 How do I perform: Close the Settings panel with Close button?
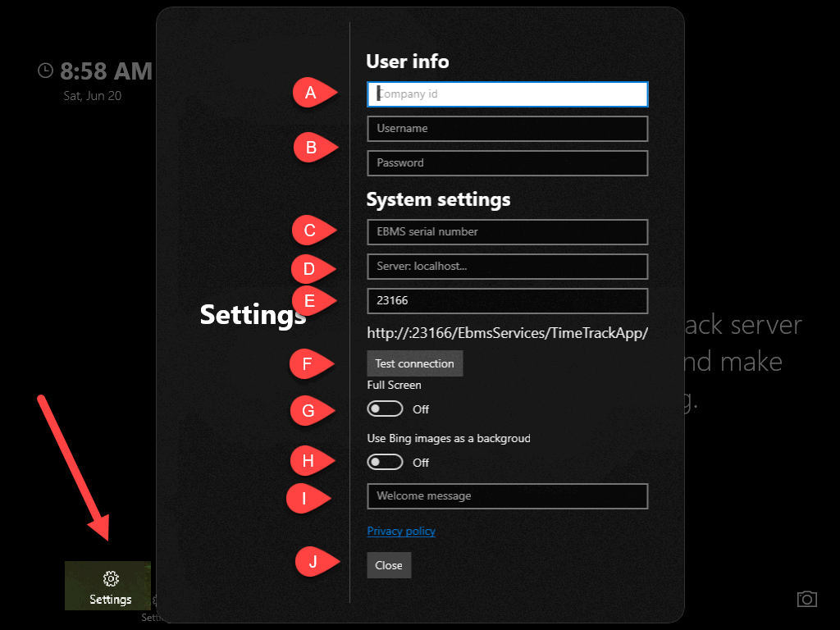pos(389,565)
